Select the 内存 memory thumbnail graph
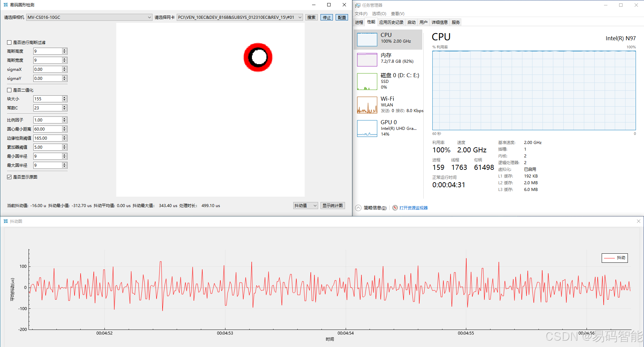Viewport: 644px width, 347px height. (367, 60)
